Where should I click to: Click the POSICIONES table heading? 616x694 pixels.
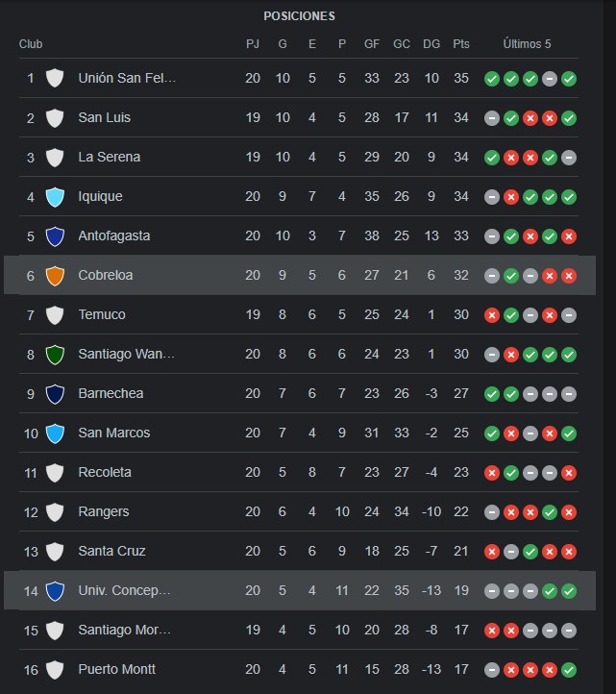[300, 16]
